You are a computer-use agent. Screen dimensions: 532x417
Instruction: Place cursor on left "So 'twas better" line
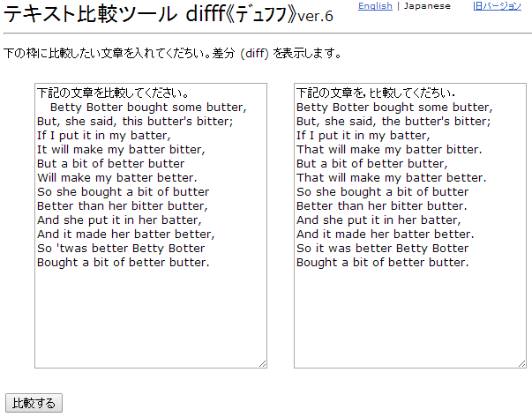pyautogui.click(x=121, y=249)
